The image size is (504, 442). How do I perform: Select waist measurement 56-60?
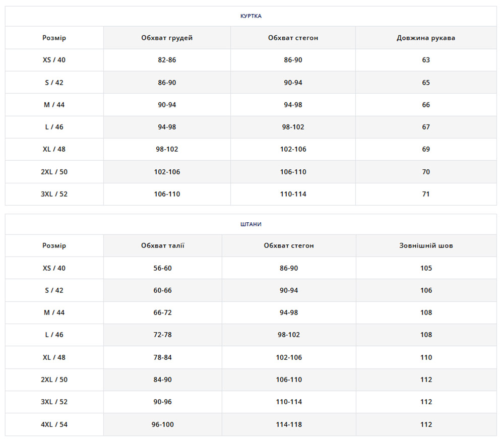coord(163,268)
